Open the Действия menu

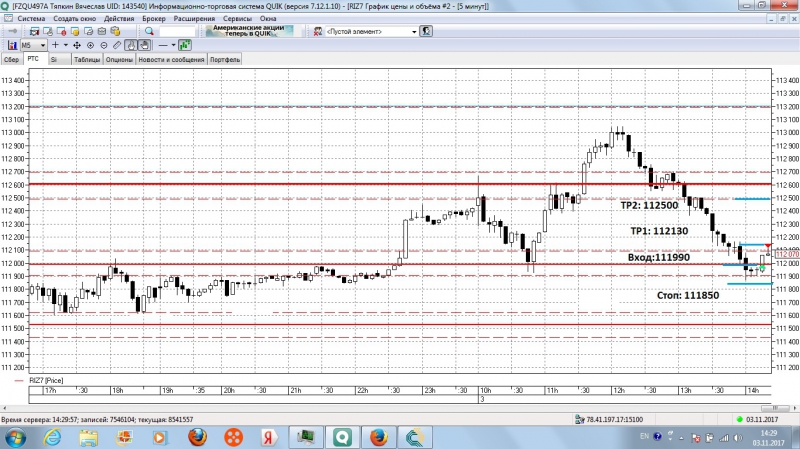(119, 18)
